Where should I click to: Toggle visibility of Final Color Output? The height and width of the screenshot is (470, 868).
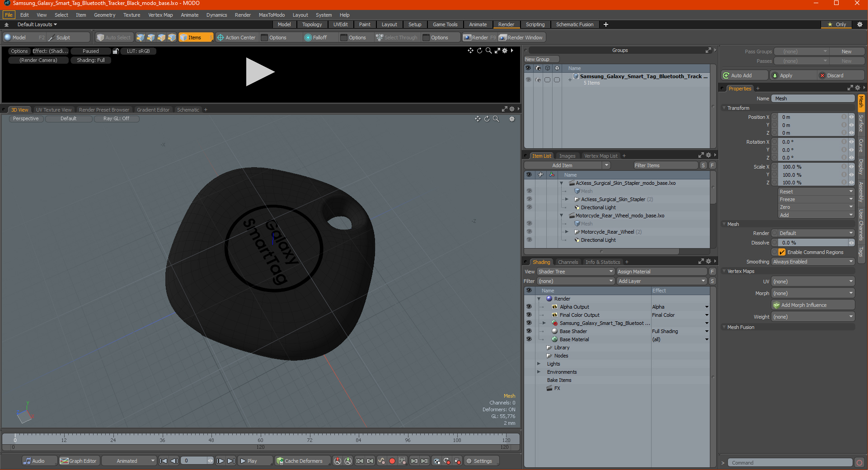pyautogui.click(x=529, y=315)
